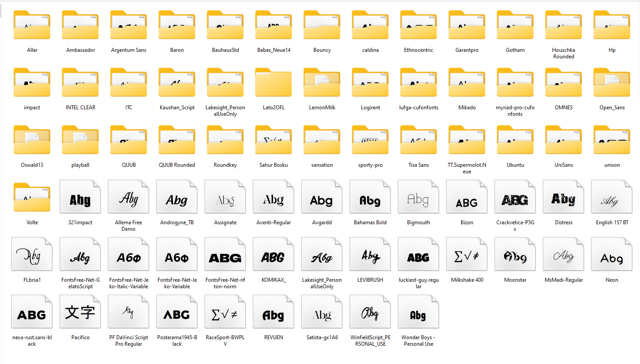Viewport: 640px width, 364px height.
Task: Select the Roundkey folder icon
Action: coord(225,140)
